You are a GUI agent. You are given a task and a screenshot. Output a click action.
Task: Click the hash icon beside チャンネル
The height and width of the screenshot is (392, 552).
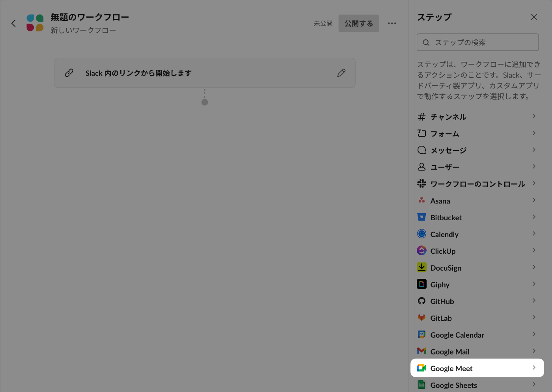click(x=421, y=117)
